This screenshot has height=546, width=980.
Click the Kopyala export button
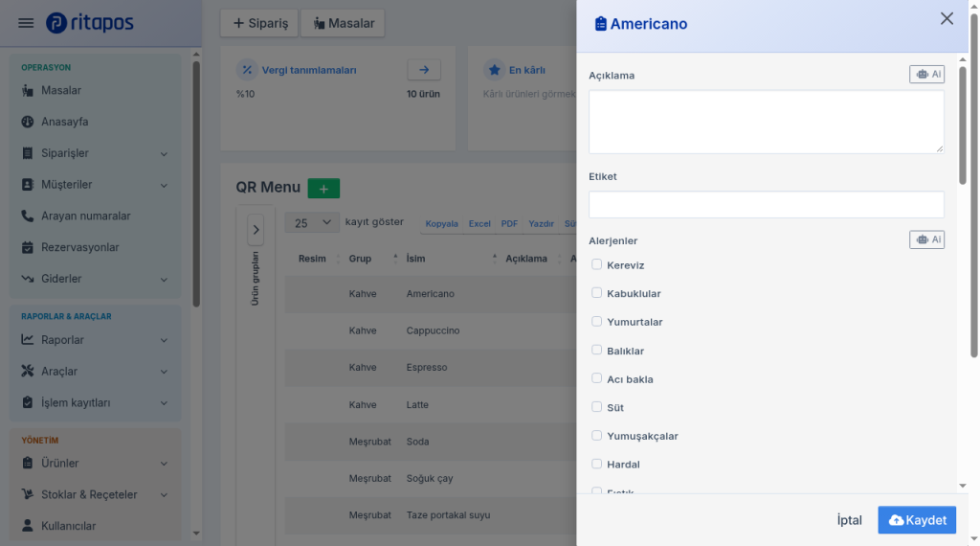click(441, 223)
